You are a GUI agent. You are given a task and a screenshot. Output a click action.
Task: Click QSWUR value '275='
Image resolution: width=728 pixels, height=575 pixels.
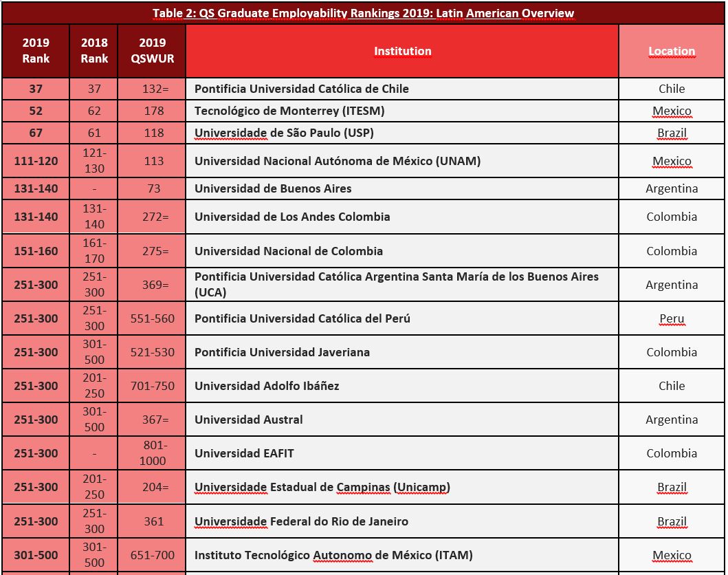point(152,251)
